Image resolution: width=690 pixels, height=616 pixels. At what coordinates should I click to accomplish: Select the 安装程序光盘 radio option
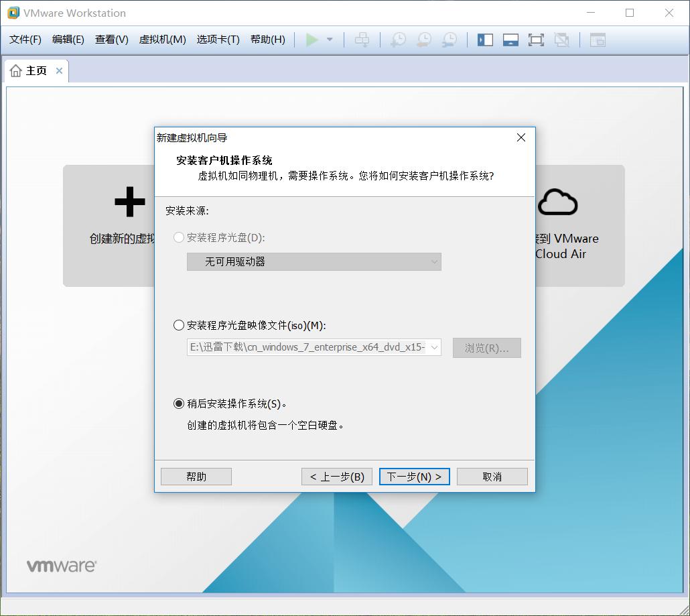(x=178, y=237)
